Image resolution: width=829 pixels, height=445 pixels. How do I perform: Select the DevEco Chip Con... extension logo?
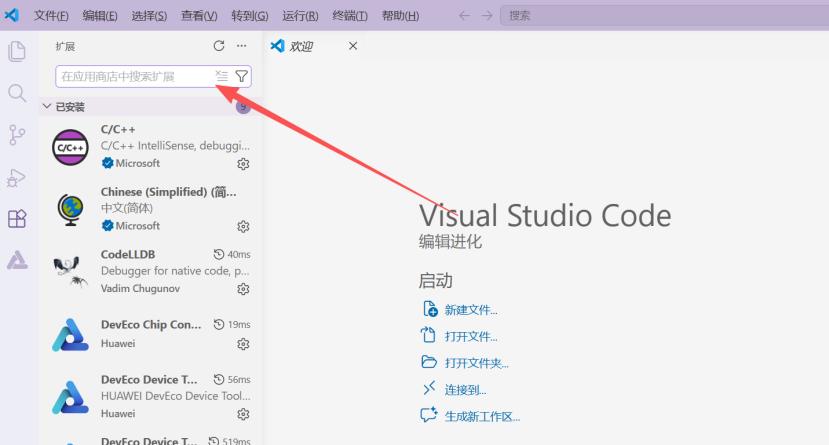coord(70,335)
